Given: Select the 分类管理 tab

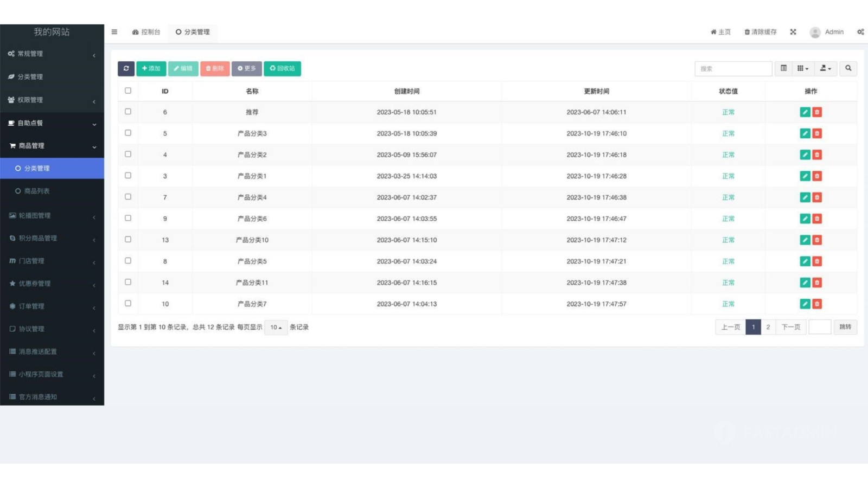Looking at the screenshot, I should coord(193,32).
